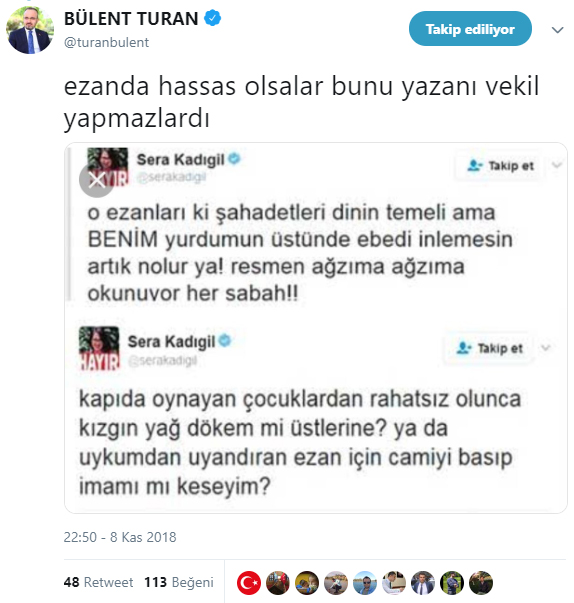Open the eighth liker avatar in the row

pos(452,583)
